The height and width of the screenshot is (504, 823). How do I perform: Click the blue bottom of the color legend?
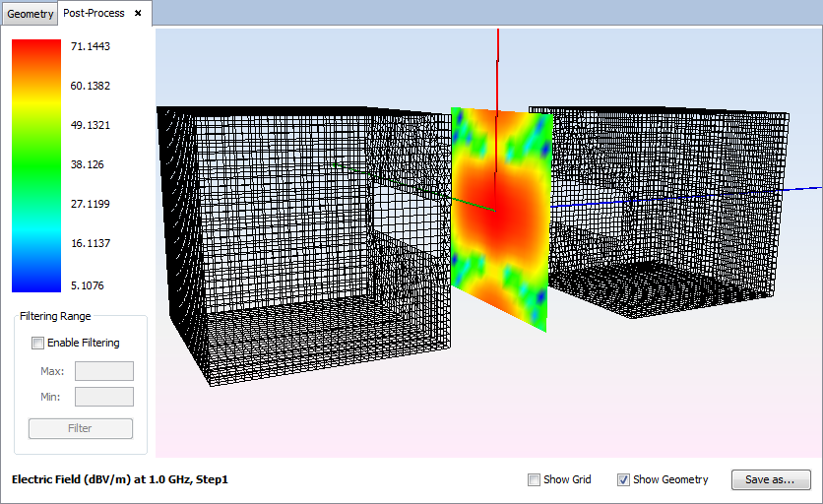[x=35, y=281]
